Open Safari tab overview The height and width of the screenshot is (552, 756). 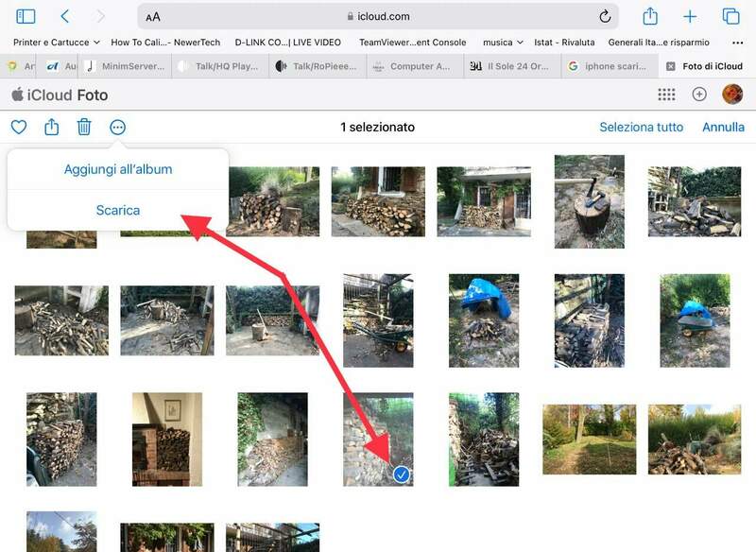pos(730,16)
